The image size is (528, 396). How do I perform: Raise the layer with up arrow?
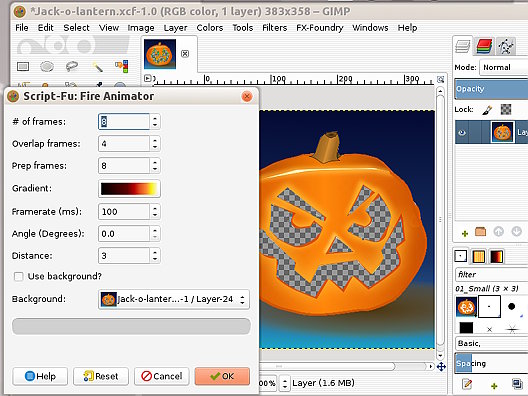click(x=499, y=232)
